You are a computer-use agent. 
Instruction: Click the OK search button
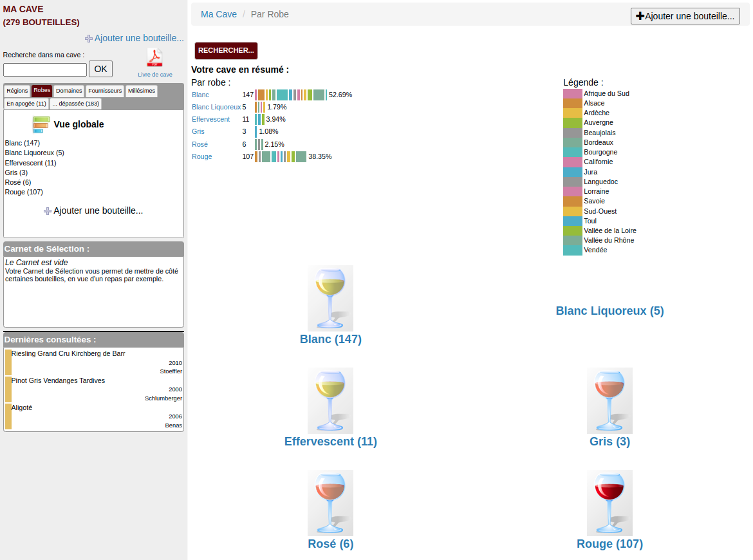(x=100, y=69)
